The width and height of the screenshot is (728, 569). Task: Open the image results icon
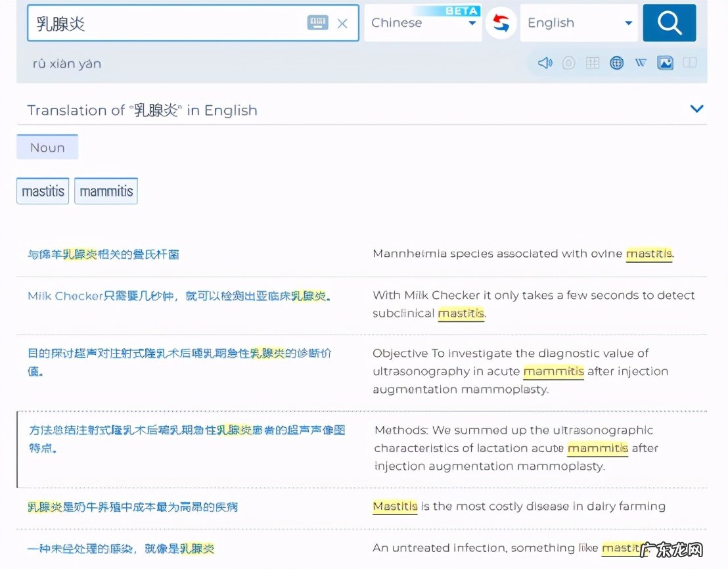coord(666,62)
